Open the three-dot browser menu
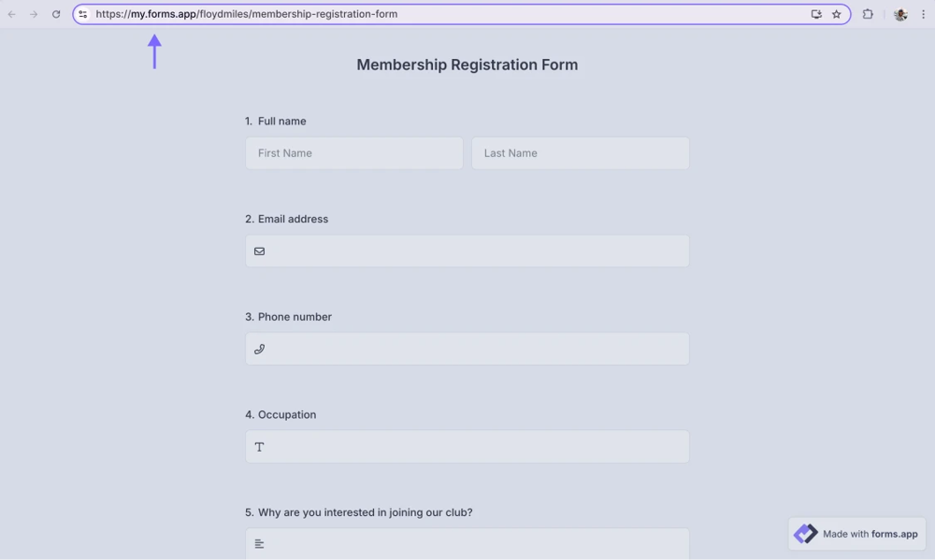 924,14
